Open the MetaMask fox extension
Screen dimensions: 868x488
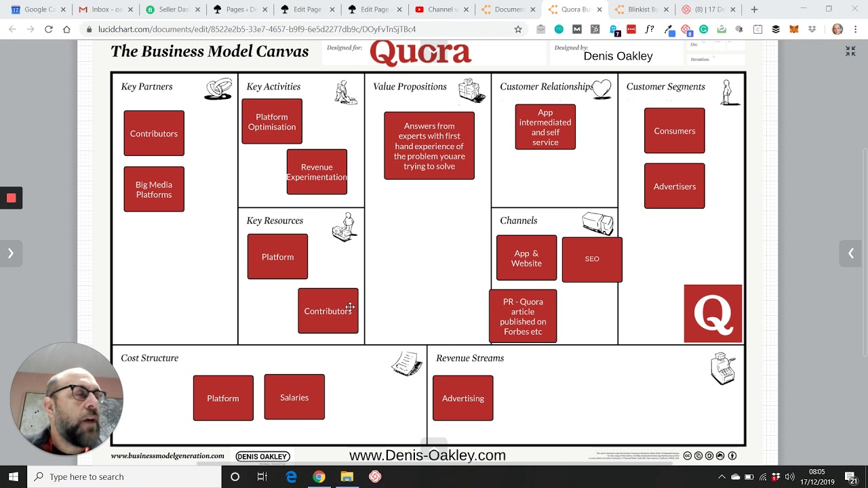(x=793, y=29)
